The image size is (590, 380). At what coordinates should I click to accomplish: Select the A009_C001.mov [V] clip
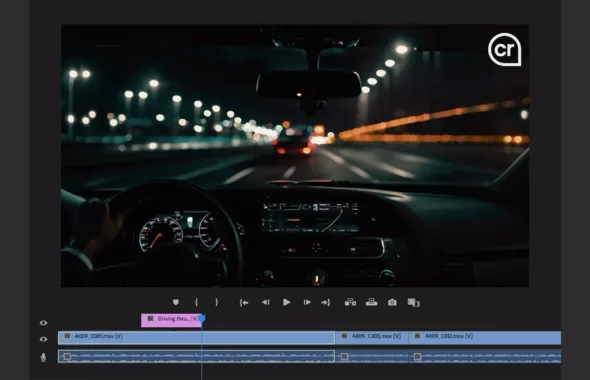196,337
